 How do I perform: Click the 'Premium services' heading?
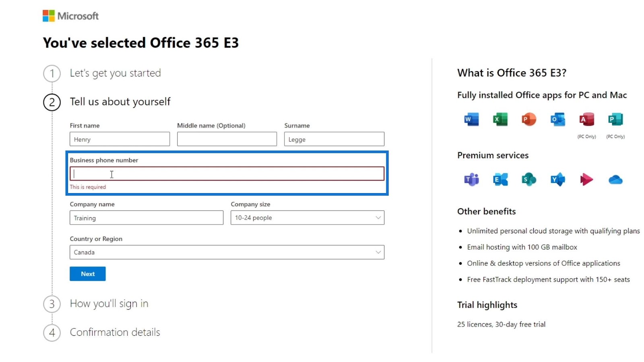[493, 155]
